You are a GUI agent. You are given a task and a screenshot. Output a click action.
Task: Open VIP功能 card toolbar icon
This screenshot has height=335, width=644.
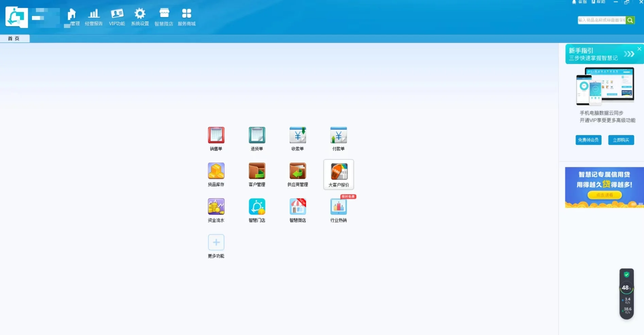point(117,14)
